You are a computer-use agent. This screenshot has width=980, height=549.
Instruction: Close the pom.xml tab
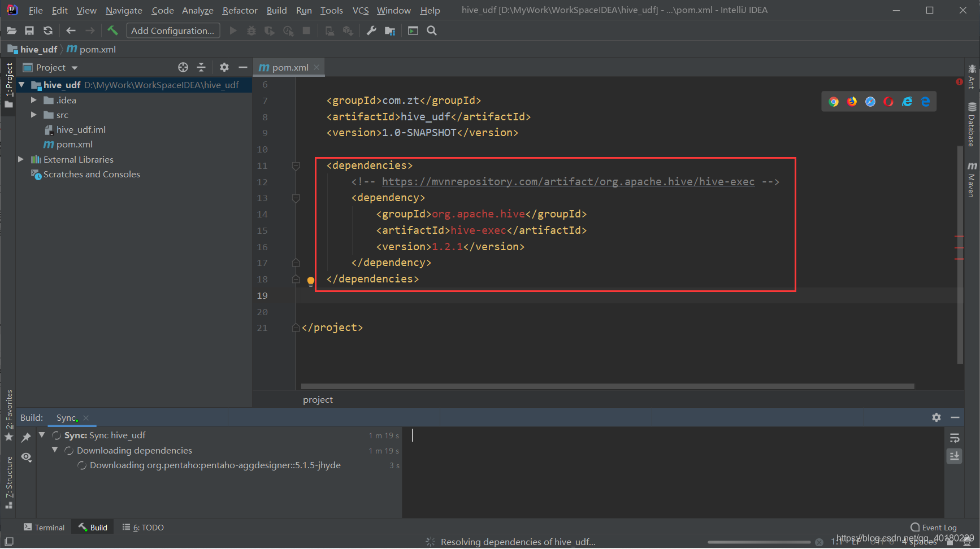click(x=316, y=67)
